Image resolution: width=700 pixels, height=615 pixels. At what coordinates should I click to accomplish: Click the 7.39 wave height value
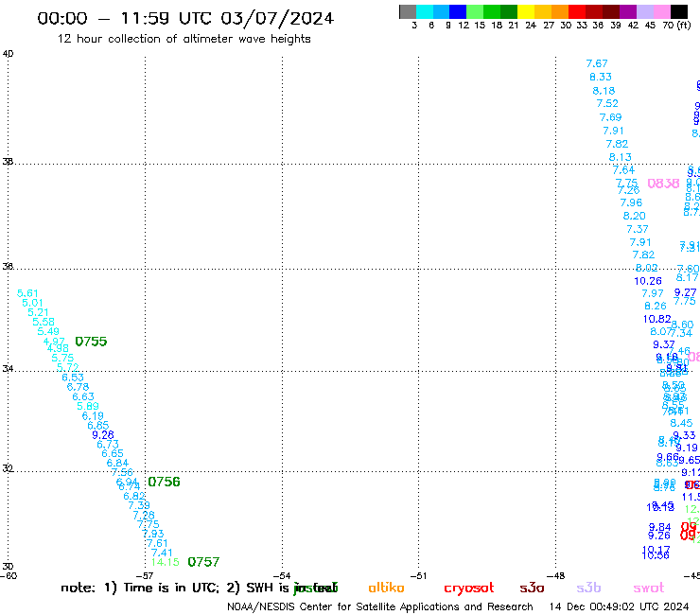click(139, 505)
